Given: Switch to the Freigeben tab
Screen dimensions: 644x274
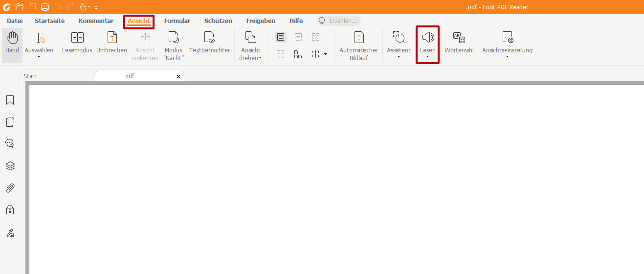Looking at the screenshot, I should pyautogui.click(x=261, y=21).
